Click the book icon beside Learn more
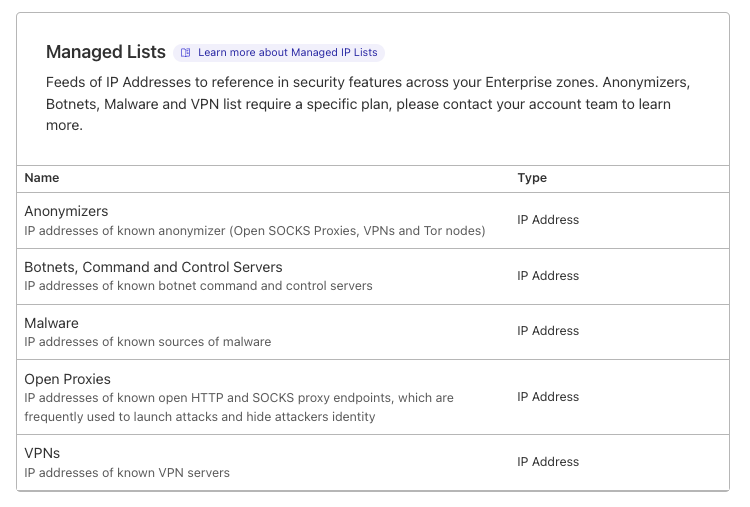 pyautogui.click(x=185, y=53)
